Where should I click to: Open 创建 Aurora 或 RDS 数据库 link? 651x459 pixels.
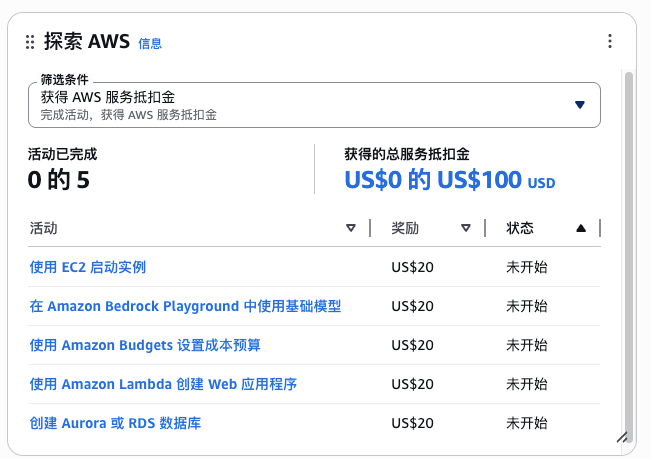(115, 423)
